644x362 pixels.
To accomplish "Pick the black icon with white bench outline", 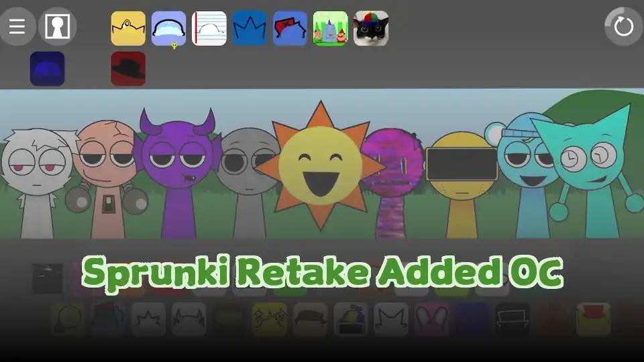I will 512,319.
